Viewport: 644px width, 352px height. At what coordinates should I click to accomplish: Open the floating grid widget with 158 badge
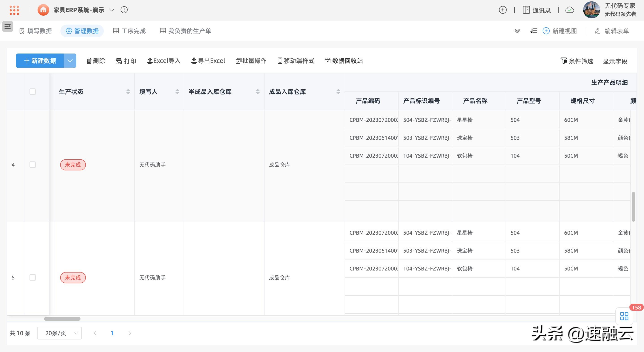coord(624,316)
